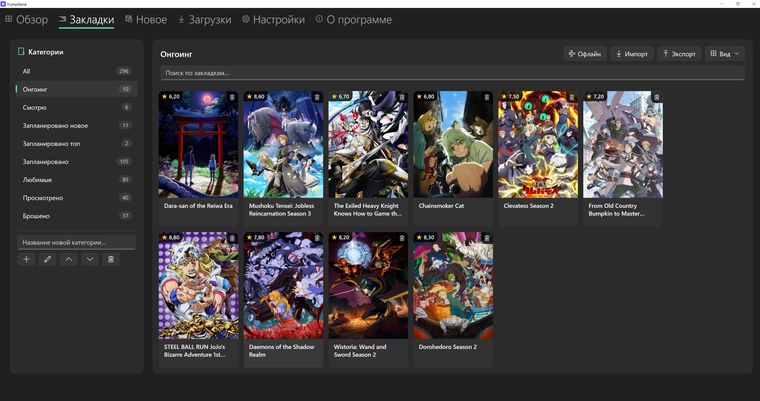Select the Просмотрено category
This screenshot has width=760, height=401.
pos(77,198)
